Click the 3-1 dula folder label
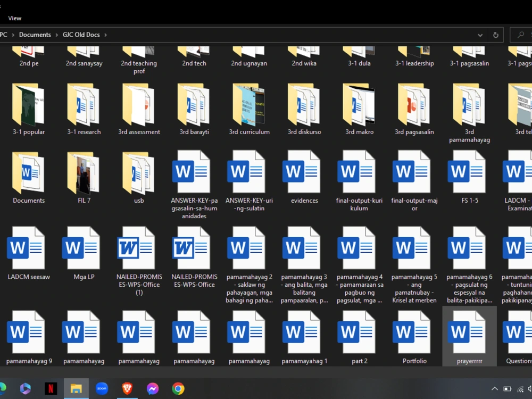 359,63
